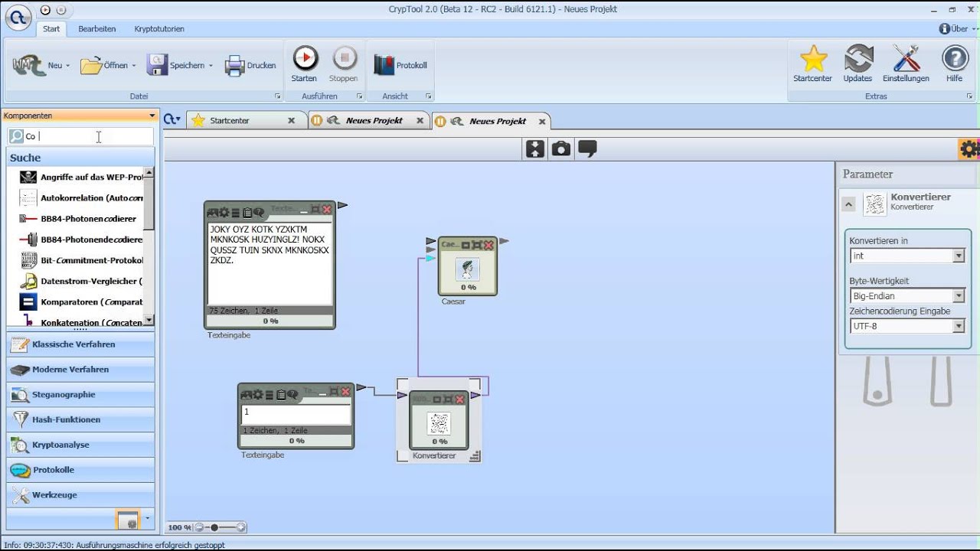Click the zoom out button beside 100 %
The image size is (980, 551).
[x=199, y=527]
